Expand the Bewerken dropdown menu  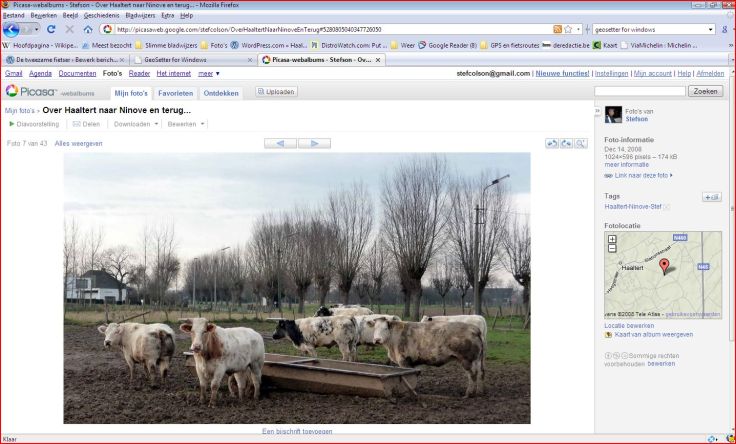pyautogui.click(x=186, y=124)
